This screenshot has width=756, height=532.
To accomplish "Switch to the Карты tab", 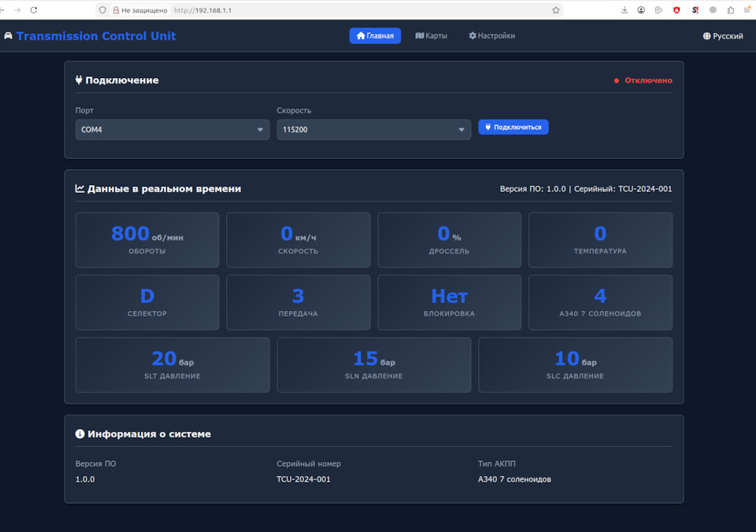I will (432, 35).
